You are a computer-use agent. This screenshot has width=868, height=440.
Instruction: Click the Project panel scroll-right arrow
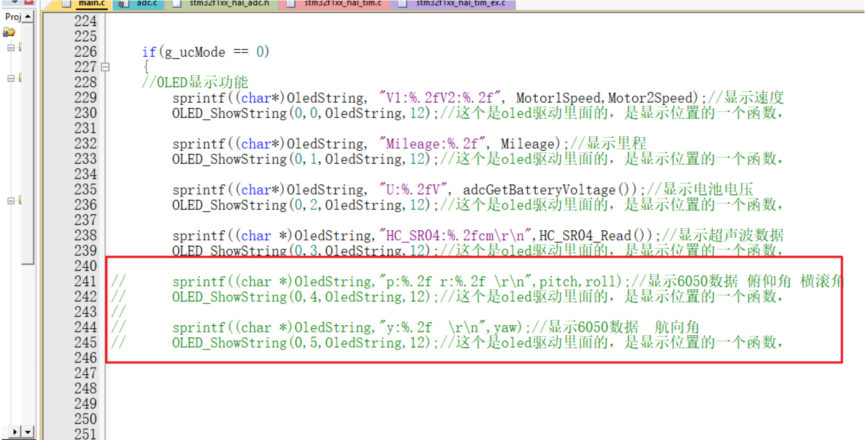tap(15, 432)
